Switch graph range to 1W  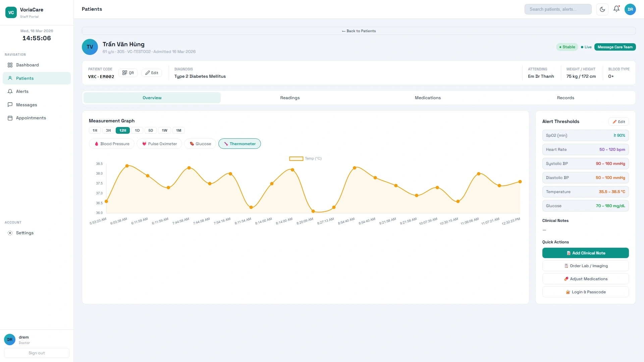point(164,130)
